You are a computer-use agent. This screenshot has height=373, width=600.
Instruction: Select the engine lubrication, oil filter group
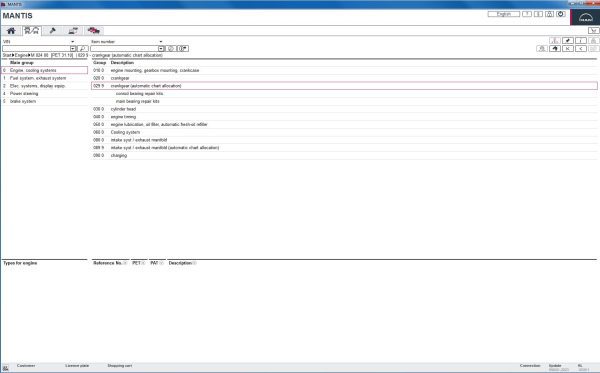pos(344,125)
